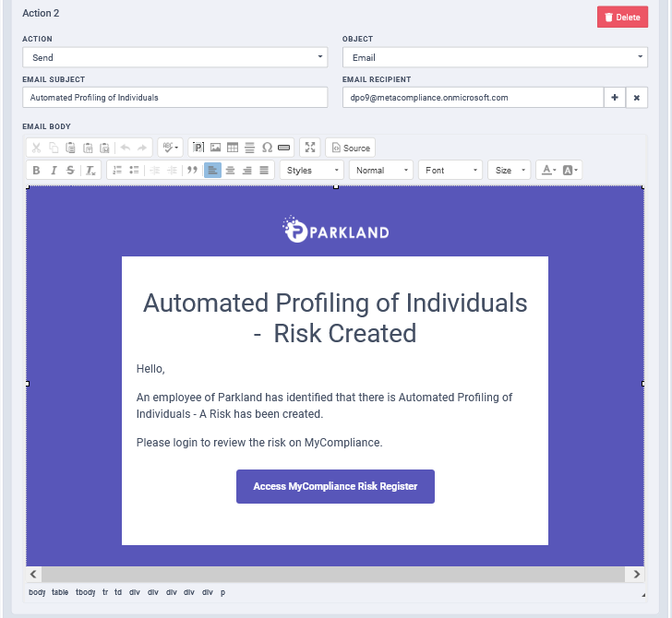
Task: Click the Copy icon in editor toolbar
Action: [x=54, y=148]
